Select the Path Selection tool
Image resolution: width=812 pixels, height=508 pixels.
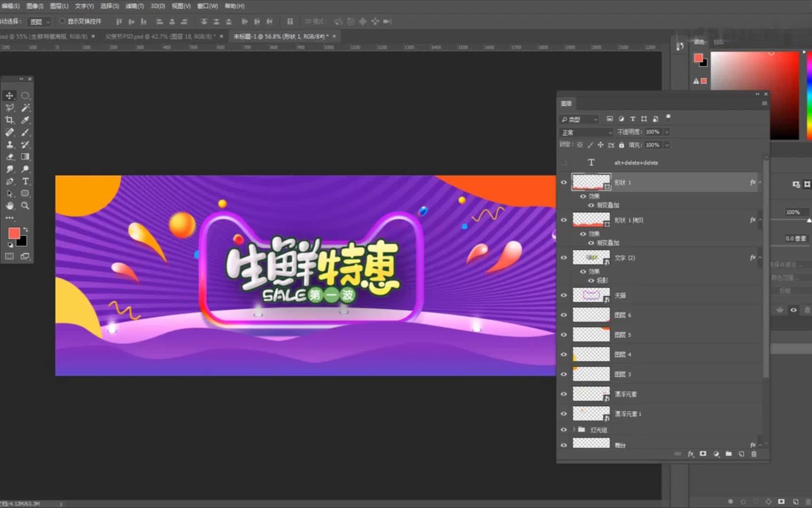click(9, 193)
